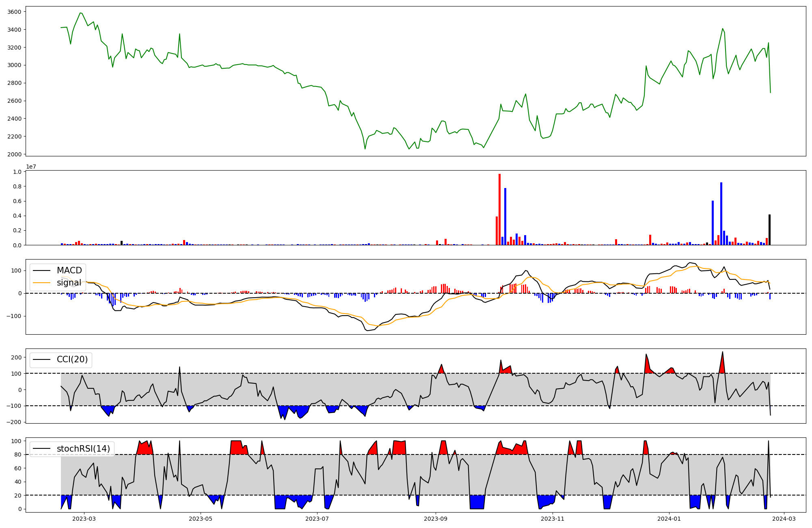
Task: Click the 2024-03 date axis label
Action: [784, 519]
